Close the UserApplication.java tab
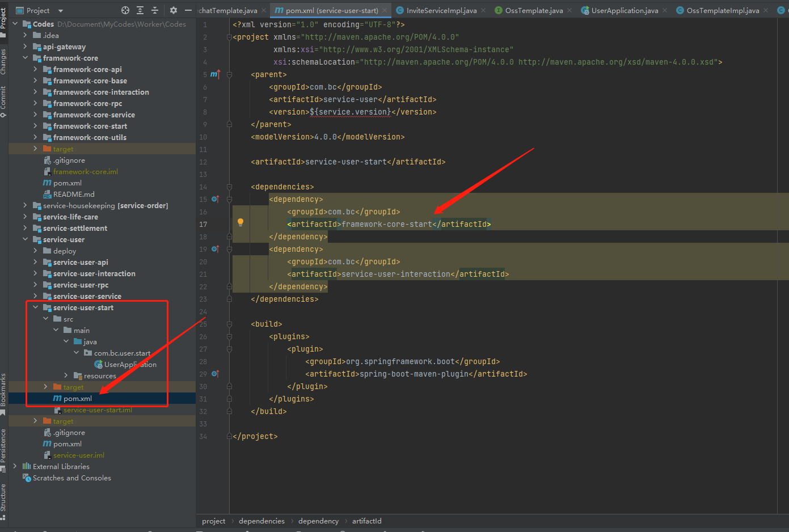The width and height of the screenshot is (789, 532). (665, 10)
